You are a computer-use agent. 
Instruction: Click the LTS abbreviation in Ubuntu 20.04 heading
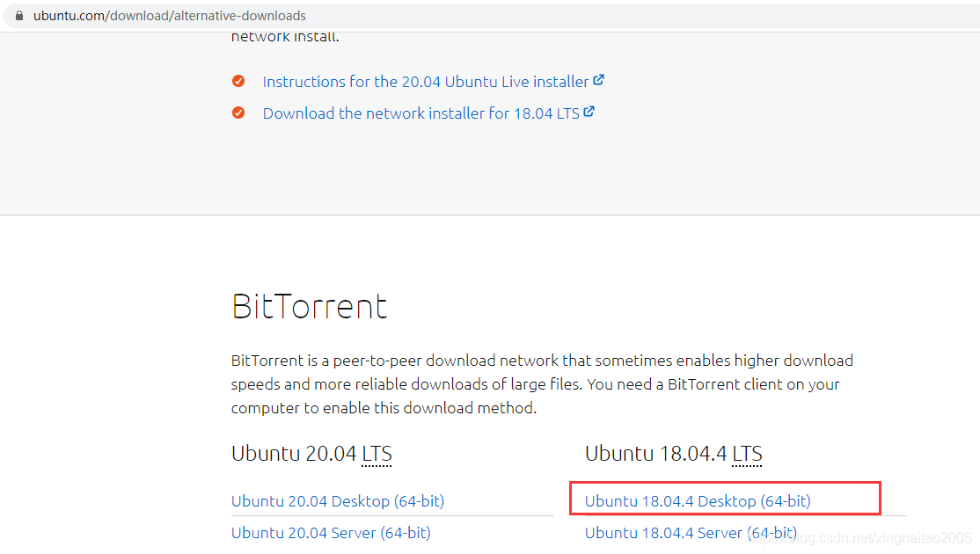(x=377, y=454)
